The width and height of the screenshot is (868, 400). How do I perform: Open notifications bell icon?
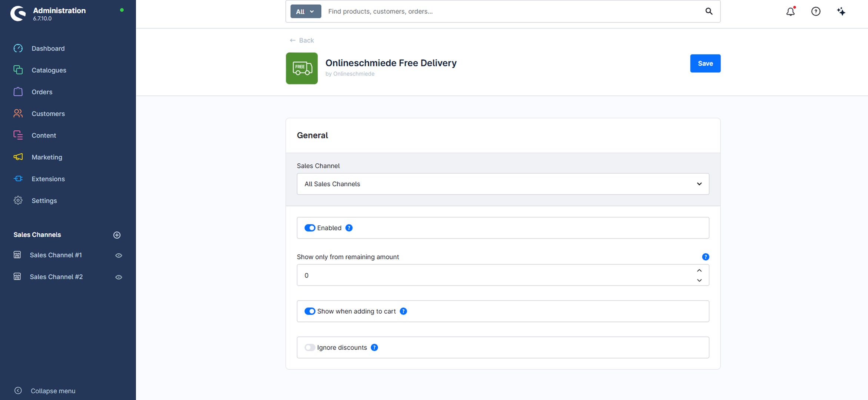point(791,11)
